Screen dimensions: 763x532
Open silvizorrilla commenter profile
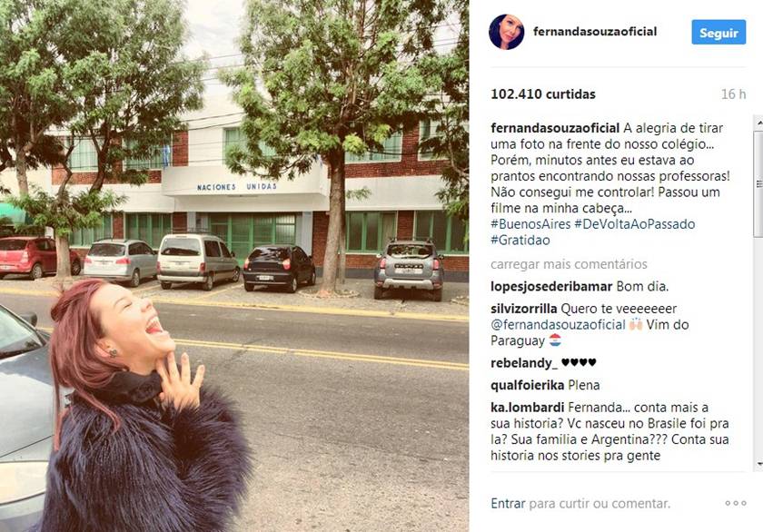point(523,309)
